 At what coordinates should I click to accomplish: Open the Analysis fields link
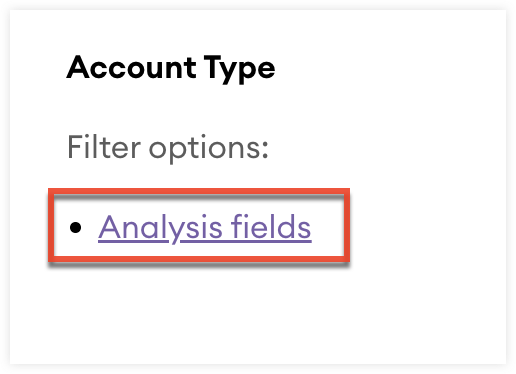click(205, 227)
